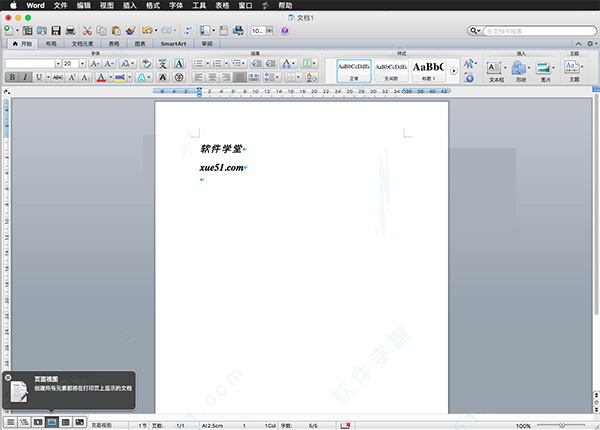
Task: Expand the styles gallery arrow
Action: (x=454, y=71)
